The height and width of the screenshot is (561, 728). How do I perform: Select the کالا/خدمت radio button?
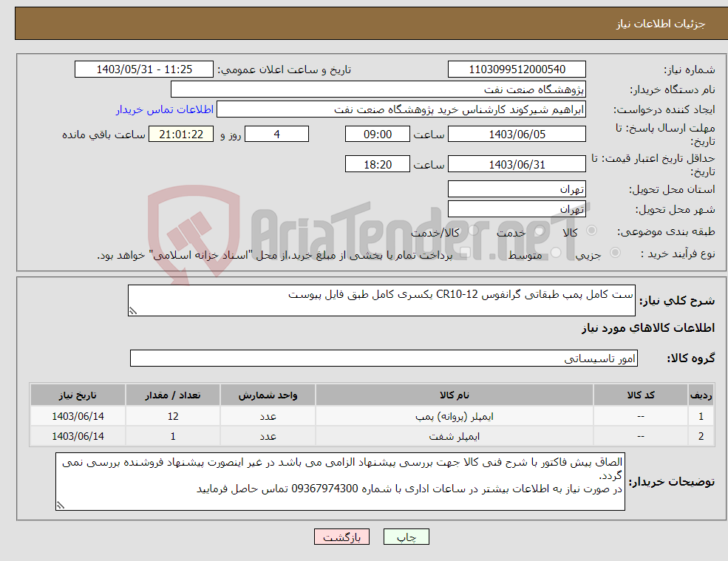pos(474,231)
